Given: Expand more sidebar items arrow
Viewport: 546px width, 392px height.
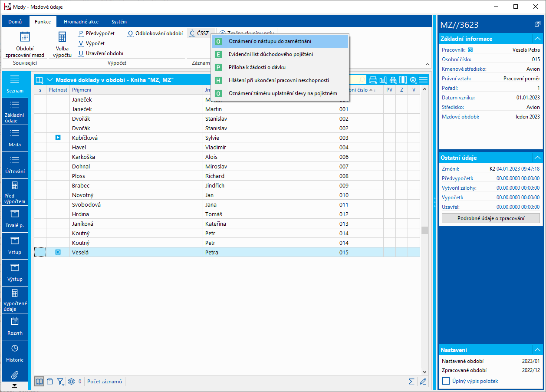Looking at the screenshot, I should [x=15, y=385].
